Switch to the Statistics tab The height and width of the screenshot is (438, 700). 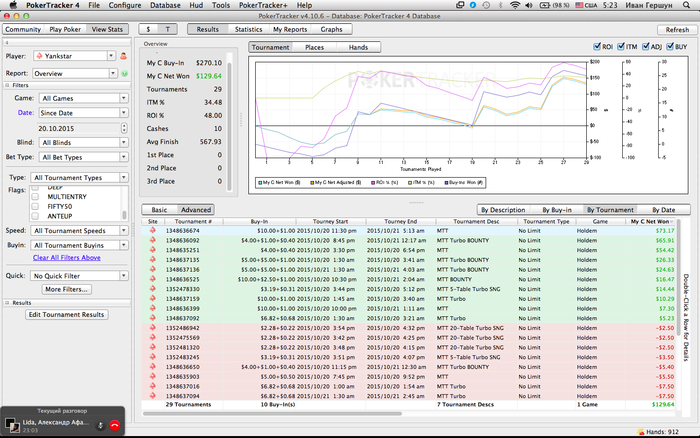point(248,29)
